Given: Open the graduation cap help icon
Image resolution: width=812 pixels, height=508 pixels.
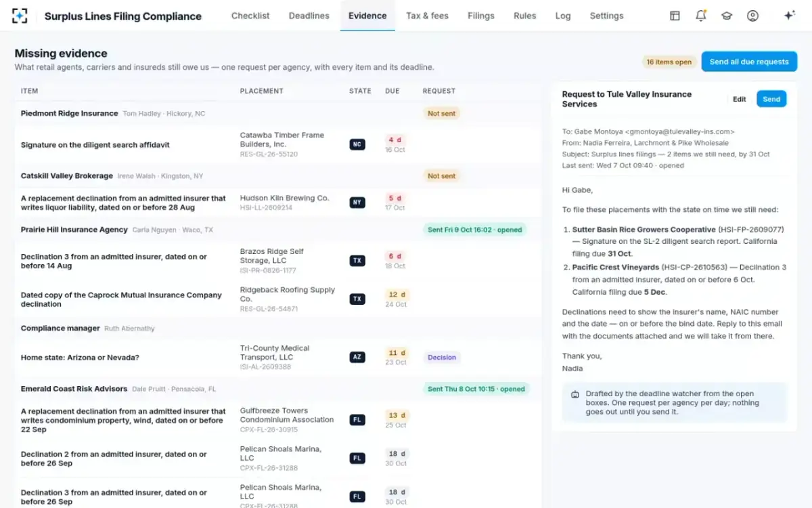Looking at the screenshot, I should coord(727,16).
